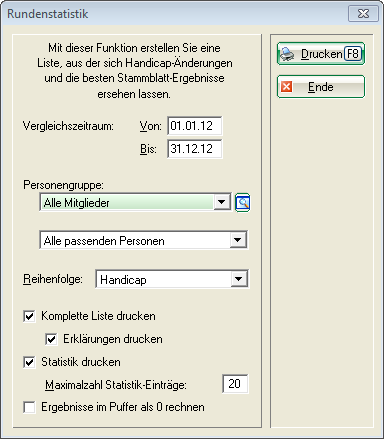Click the Rundenstatistik title bar
The width and height of the screenshot is (384, 439).
173,14
